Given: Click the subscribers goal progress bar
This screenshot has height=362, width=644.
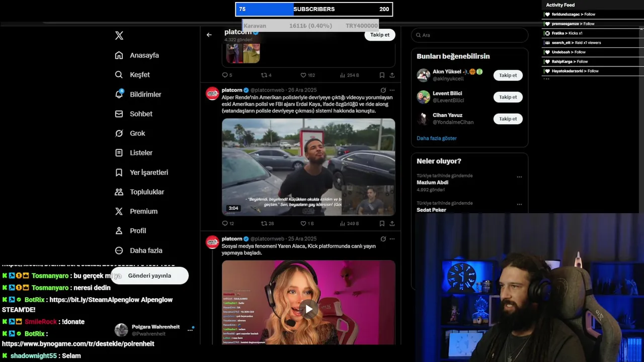Looking at the screenshot, I should (x=314, y=9).
